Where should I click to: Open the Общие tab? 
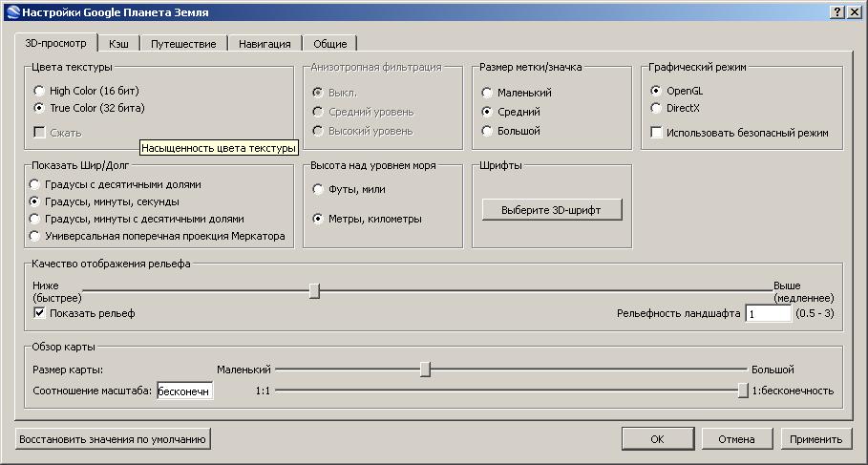pyautogui.click(x=329, y=44)
